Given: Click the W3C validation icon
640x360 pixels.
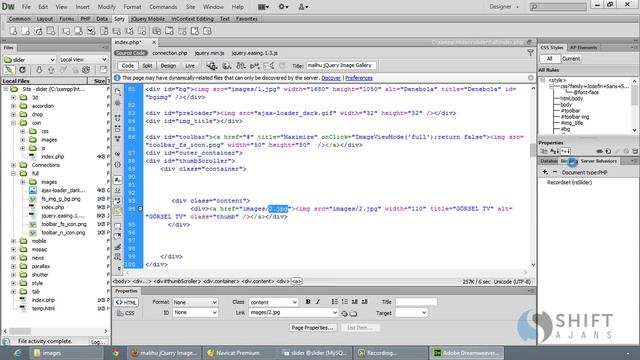Looking at the screenshot, I should pos(255,66).
